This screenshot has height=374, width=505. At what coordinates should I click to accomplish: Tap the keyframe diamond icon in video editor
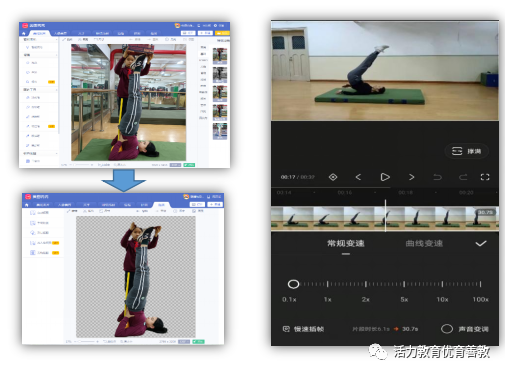(333, 177)
